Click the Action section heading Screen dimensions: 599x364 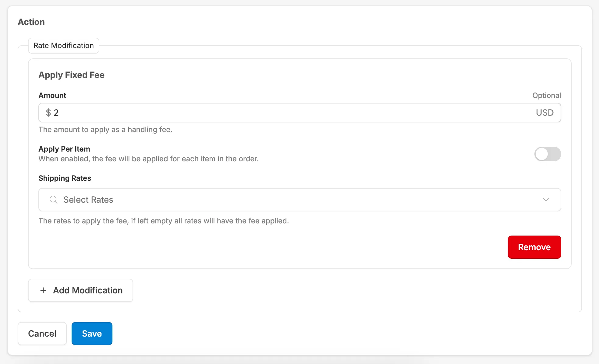[31, 22]
